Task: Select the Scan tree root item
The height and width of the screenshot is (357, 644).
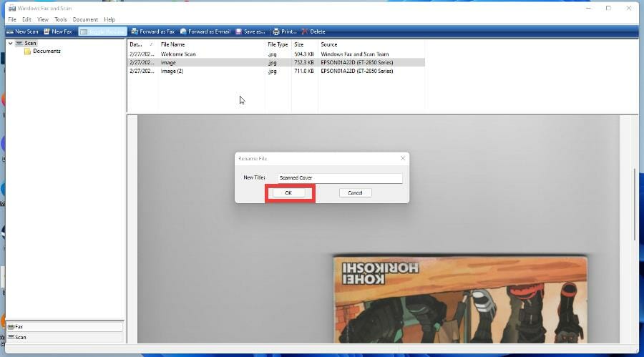Action: coord(26,43)
